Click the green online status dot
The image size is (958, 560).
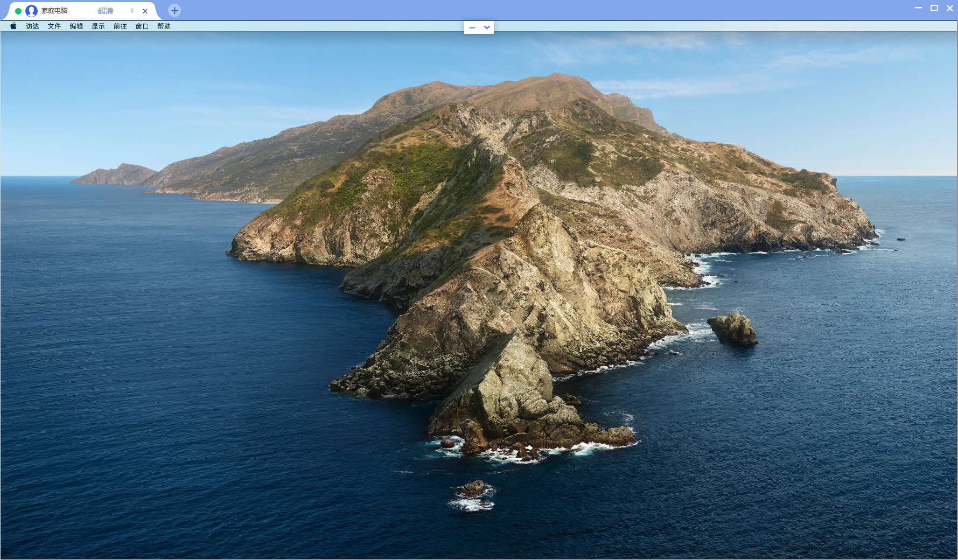[18, 11]
